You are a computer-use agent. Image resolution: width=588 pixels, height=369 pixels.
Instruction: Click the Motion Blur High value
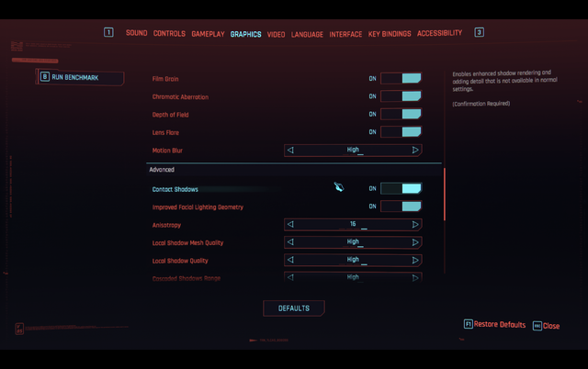tap(353, 150)
